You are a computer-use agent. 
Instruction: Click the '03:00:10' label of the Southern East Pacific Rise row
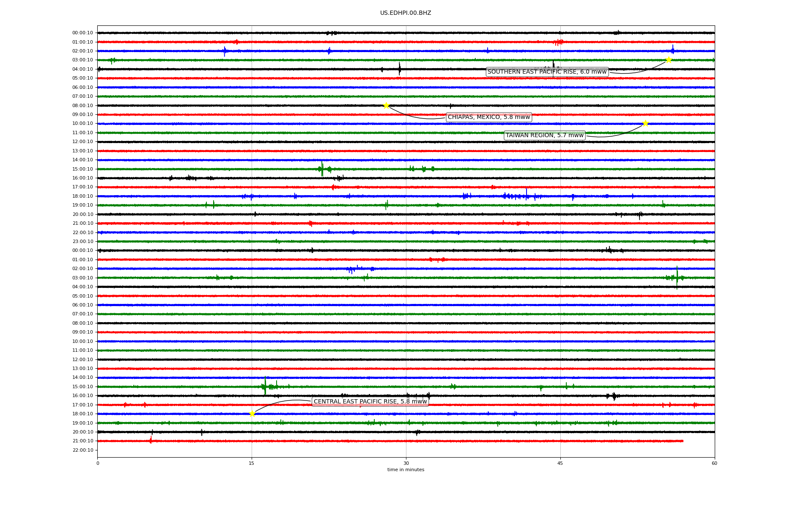83,60
